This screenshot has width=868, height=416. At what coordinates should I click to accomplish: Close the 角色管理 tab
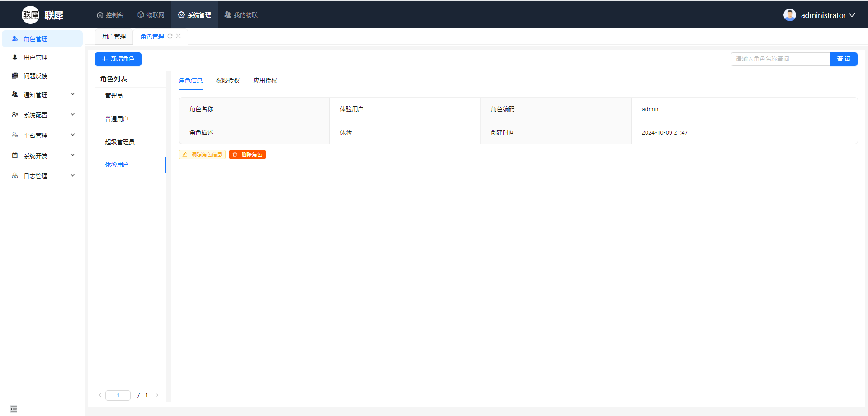coord(179,36)
